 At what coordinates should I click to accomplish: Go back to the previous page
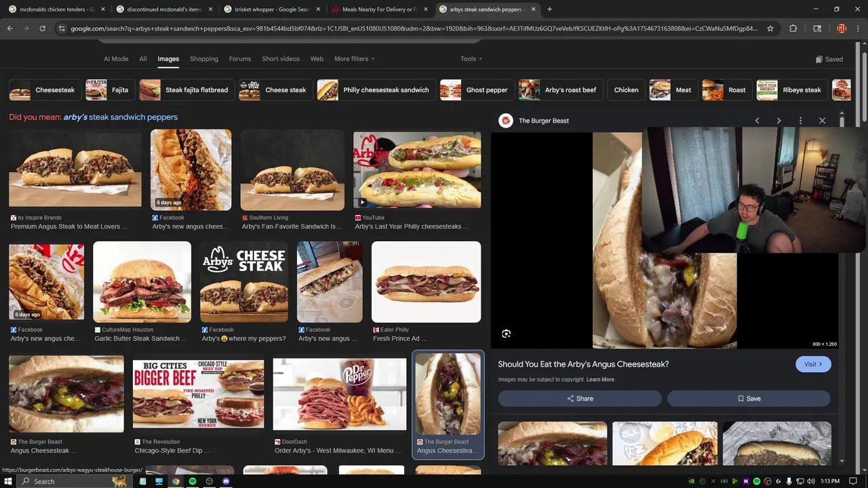(9, 28)
